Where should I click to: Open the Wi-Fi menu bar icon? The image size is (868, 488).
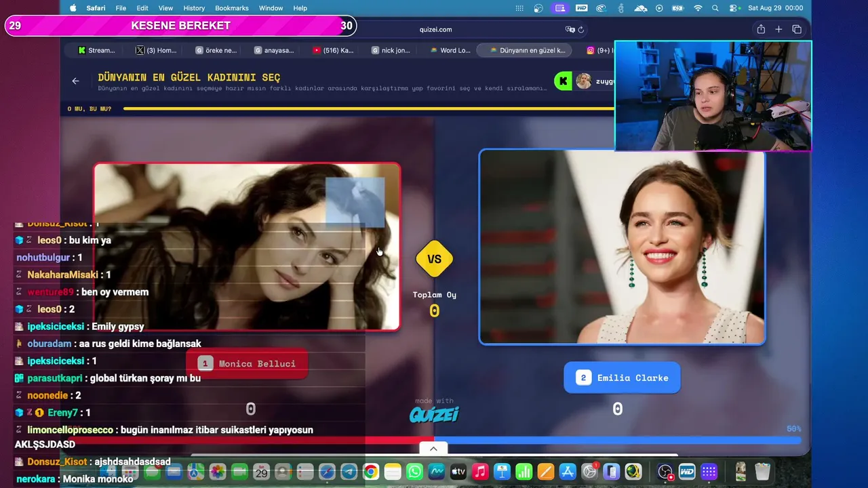pos(698,8)
